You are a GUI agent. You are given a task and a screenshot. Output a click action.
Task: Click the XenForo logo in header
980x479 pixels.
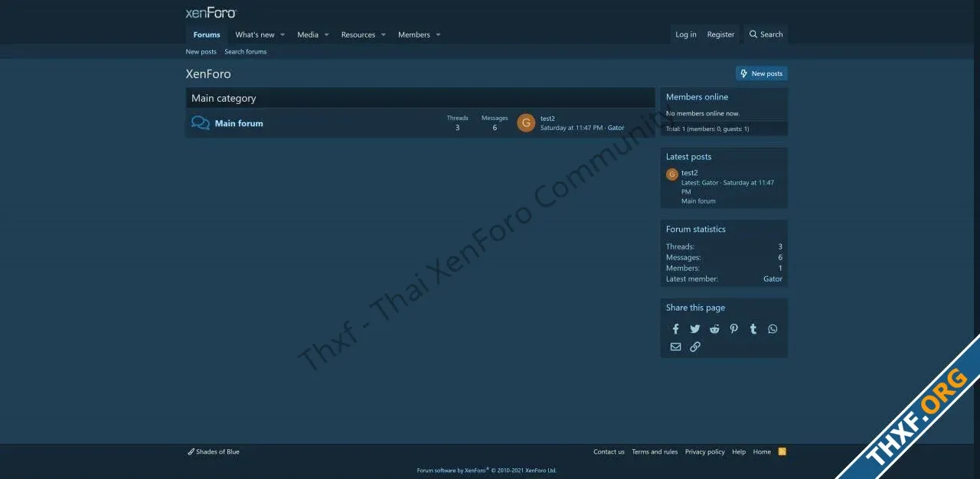(211, 13)
